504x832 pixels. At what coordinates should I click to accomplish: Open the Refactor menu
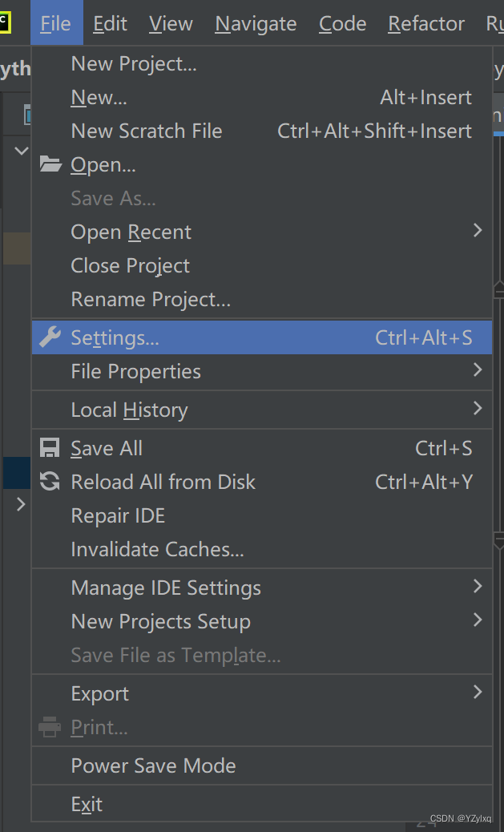[426, 24]
